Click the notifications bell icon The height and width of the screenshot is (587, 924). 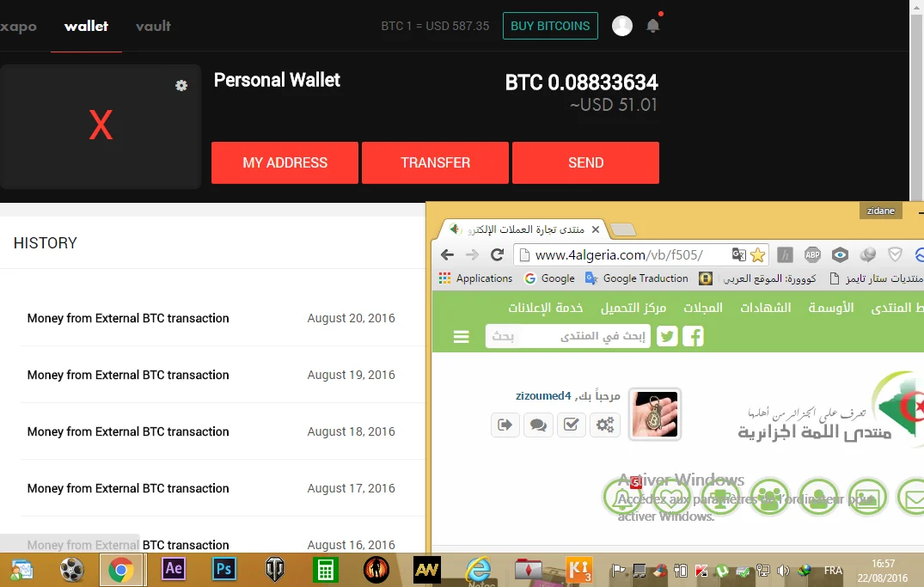click(652, 26)
